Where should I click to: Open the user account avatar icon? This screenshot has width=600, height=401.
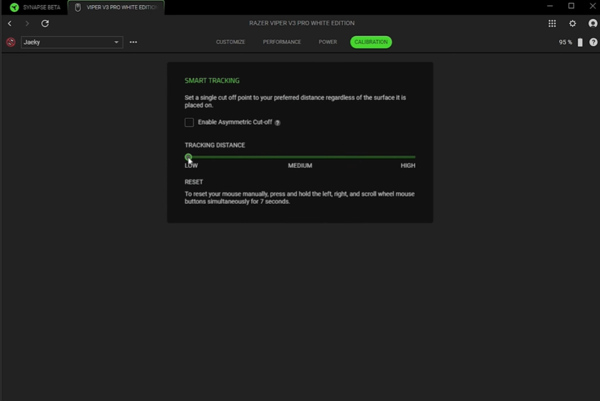(x=591, y=22)
